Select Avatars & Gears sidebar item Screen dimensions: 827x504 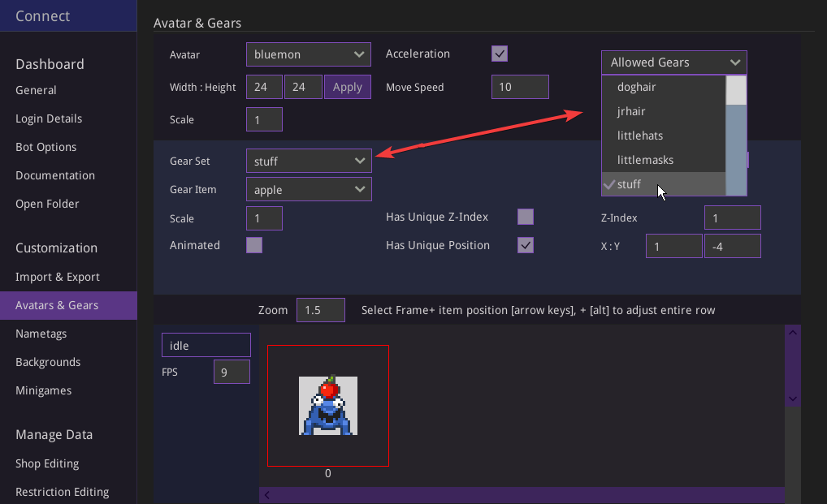(68, 305)
